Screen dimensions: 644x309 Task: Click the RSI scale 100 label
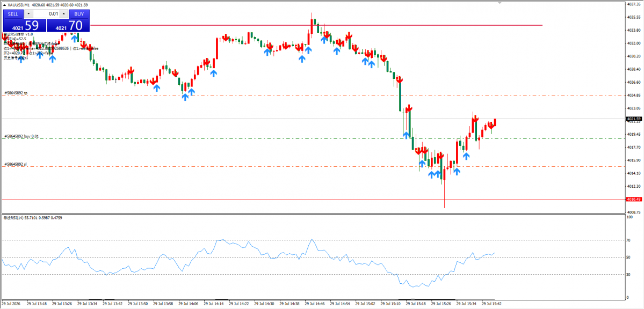629,217
